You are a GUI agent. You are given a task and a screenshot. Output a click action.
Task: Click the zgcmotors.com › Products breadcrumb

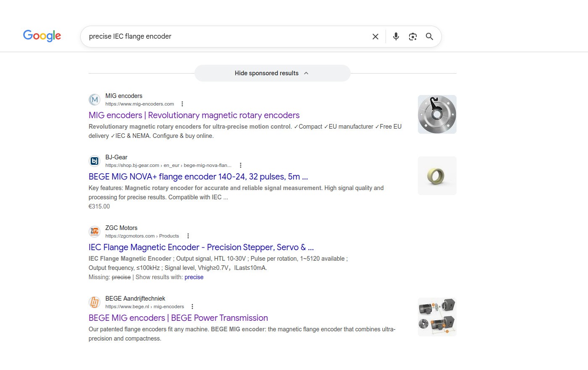coord(142,236)
